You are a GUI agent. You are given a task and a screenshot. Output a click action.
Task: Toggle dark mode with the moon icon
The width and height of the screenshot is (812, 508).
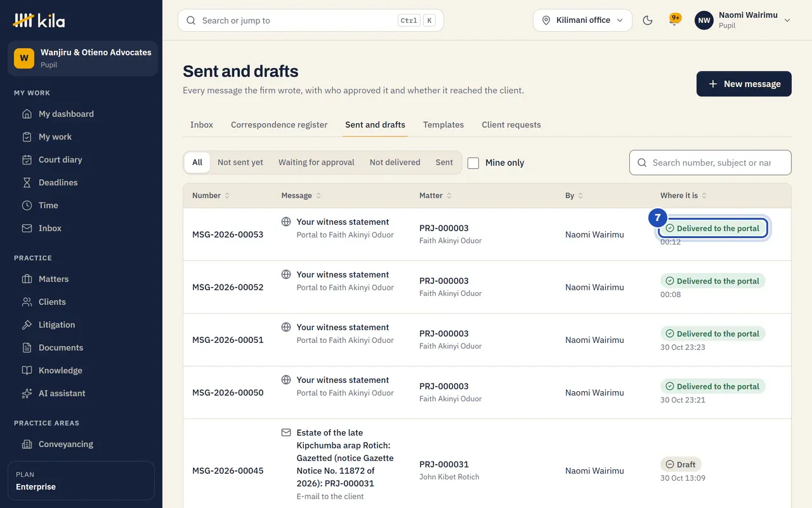coord(648,20)
